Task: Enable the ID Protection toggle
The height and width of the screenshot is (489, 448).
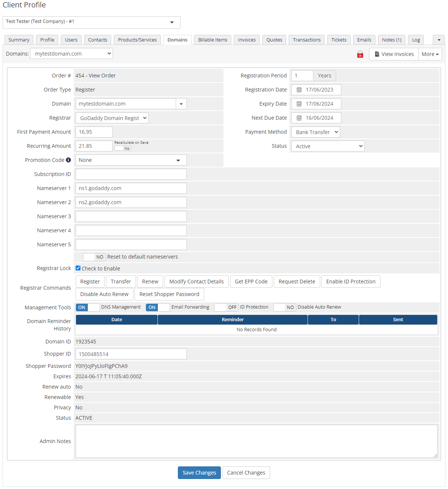Action: click(226, 307)
